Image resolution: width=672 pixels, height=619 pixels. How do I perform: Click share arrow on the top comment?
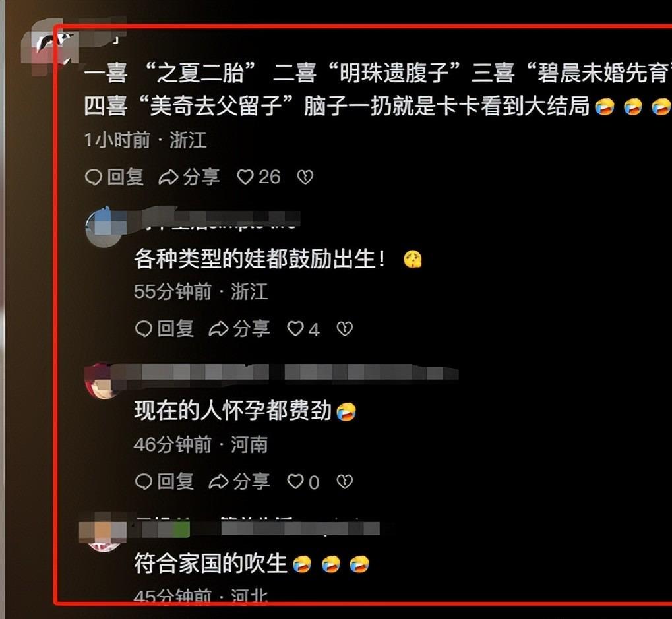(189, 177)
